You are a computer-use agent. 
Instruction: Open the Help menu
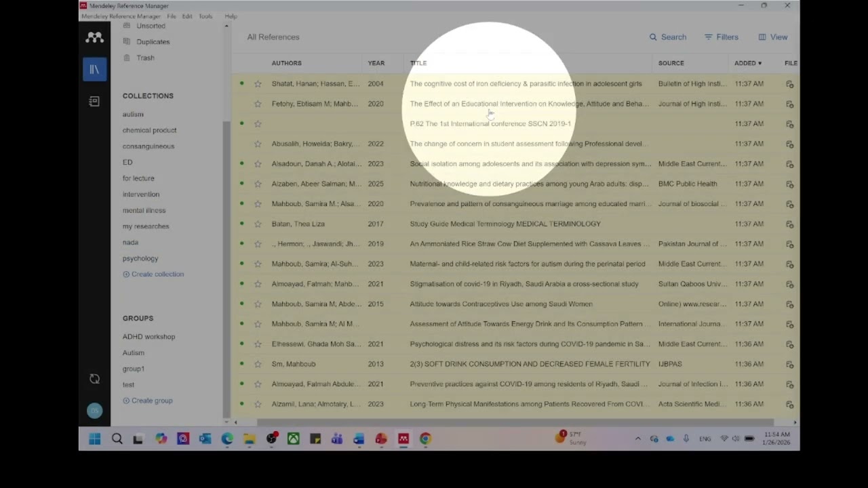click(x=231, y=16)
